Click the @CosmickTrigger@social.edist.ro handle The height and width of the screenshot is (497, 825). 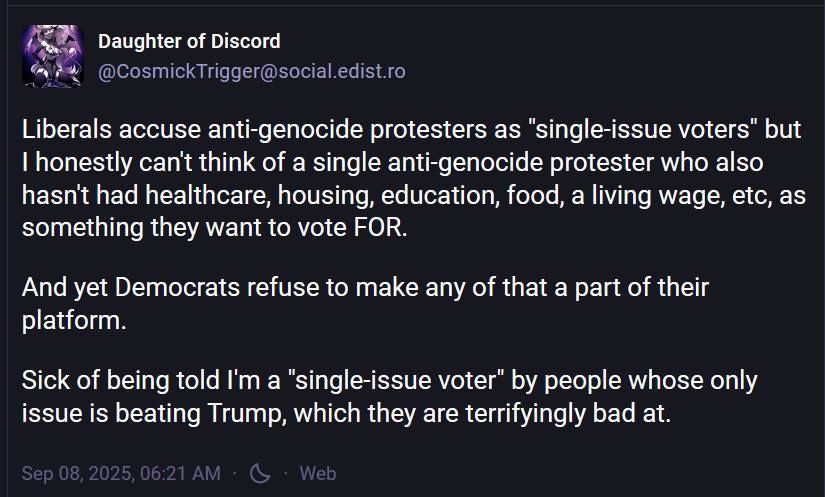(x=251, y=72)
